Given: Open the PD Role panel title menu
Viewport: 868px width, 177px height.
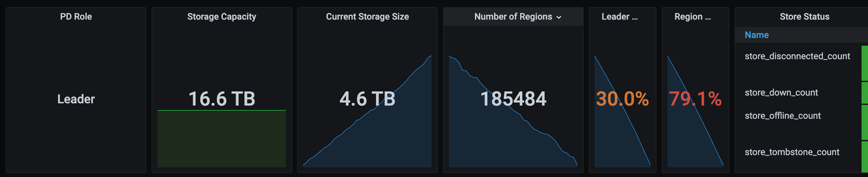Looking at the screenshot, I should click(76, 16).
